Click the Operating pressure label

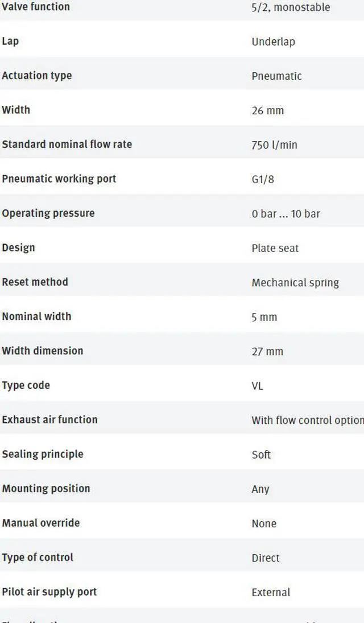click(x=48, y=213)
